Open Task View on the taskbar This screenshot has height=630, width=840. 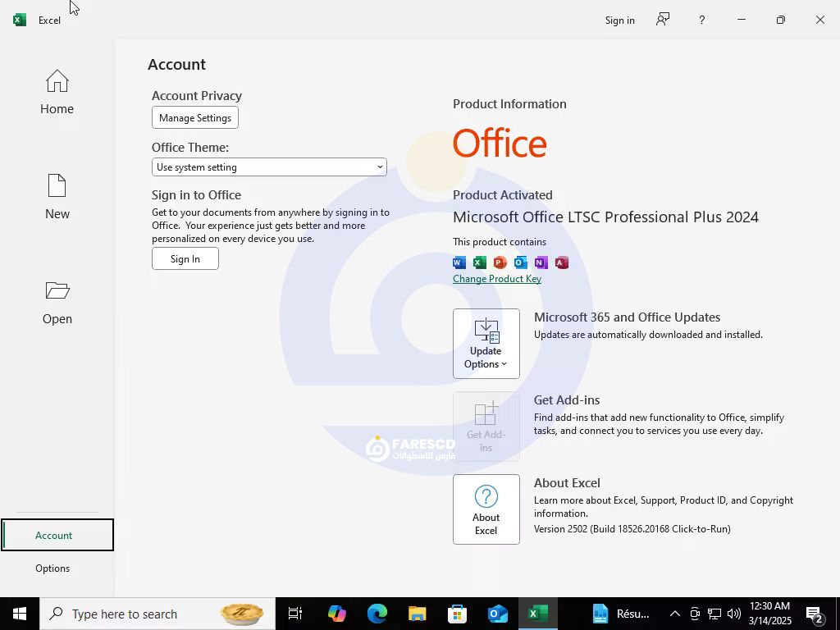[295, 614]
